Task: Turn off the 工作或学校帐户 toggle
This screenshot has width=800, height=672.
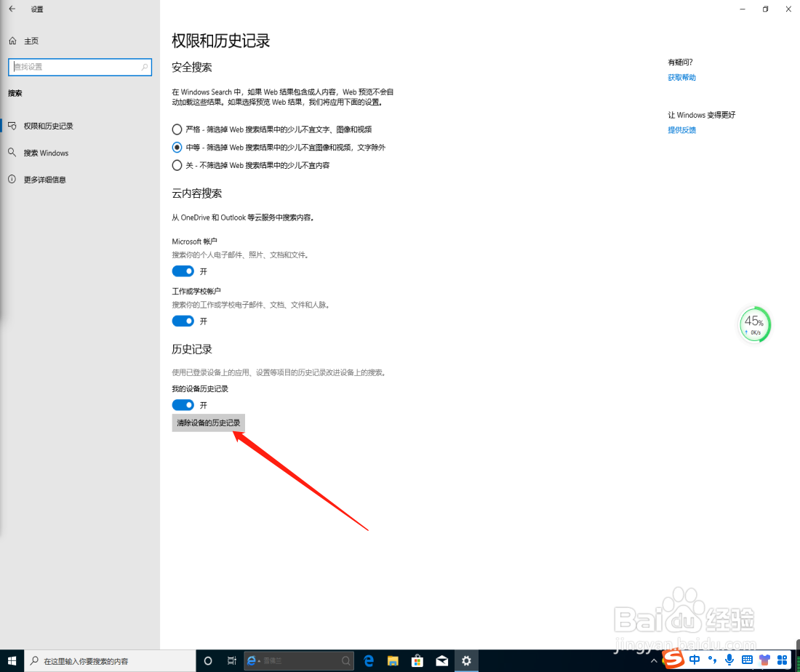Action: pyautogui.click(x=183, y=321)
